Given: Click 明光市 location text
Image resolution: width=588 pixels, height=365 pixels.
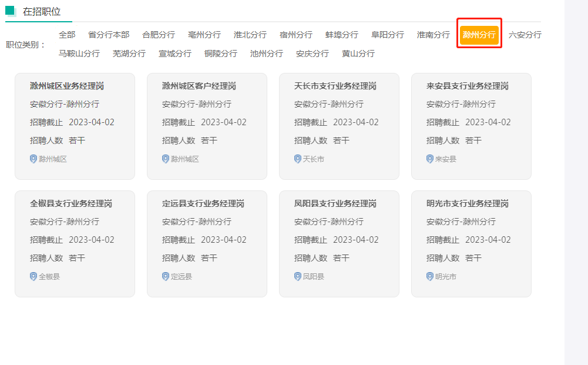Looking at the screenshot, I should click(445, 276).
